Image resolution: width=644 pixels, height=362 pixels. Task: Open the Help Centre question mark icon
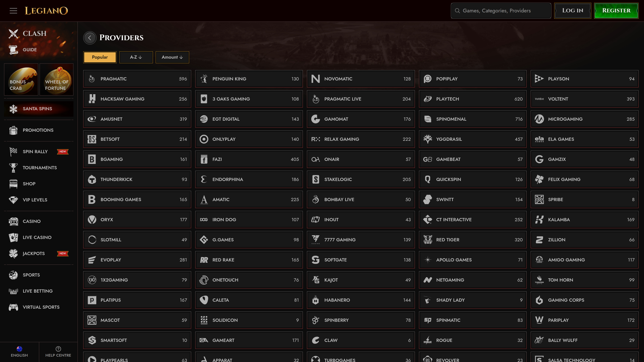coord(58,349)
